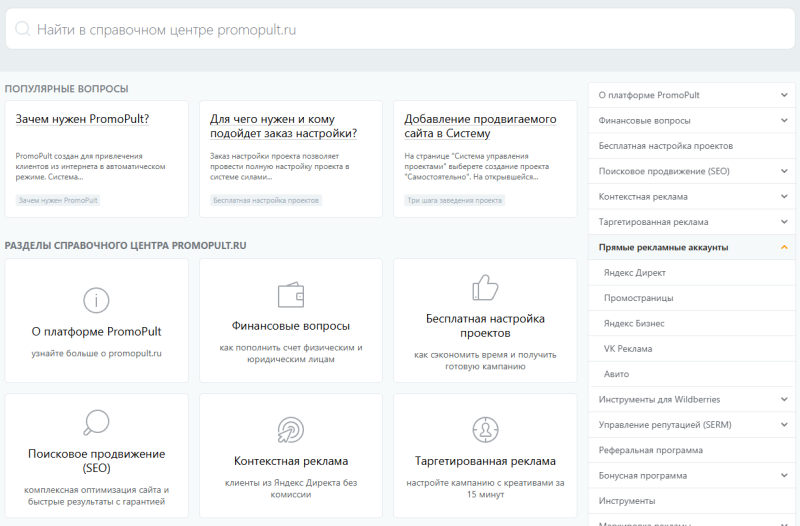Viewport: 800px width, 526px height.
Task: Open section card Бесплатная настройка проектов
Action: [x=485, y=320]
